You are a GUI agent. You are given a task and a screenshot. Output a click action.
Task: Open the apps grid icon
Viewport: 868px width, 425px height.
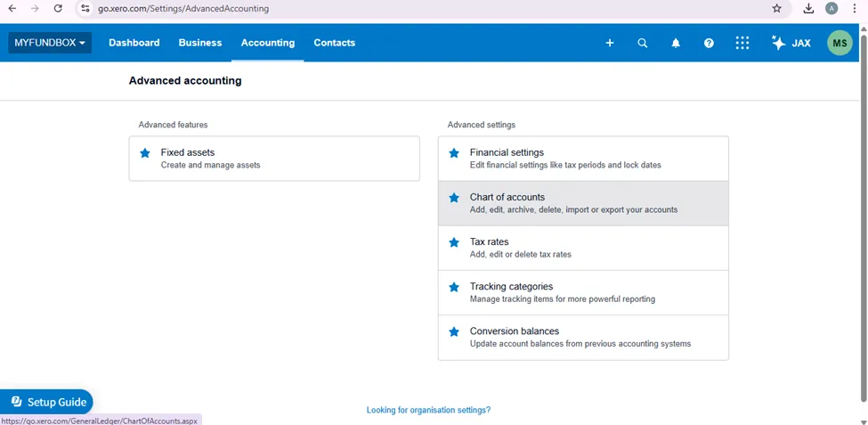pos(742,43)
